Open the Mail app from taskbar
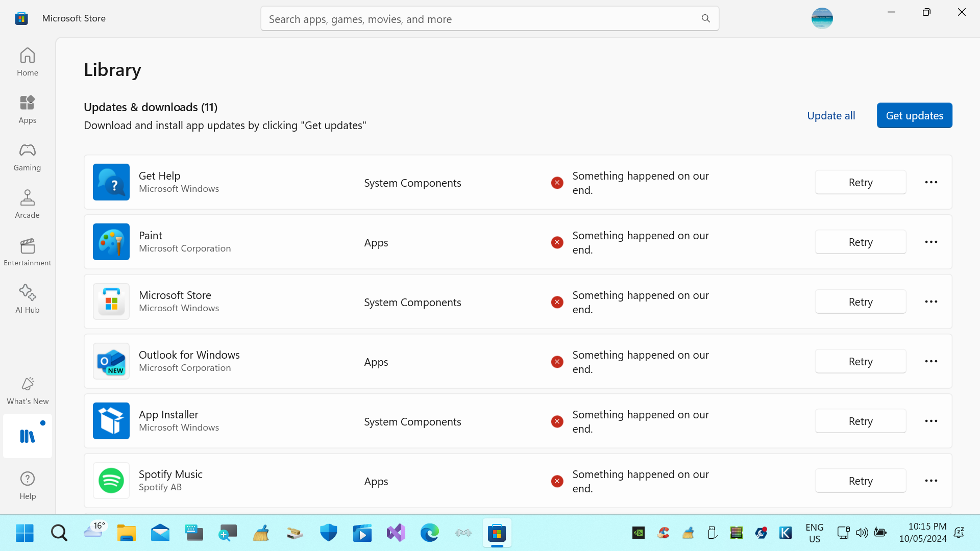980x551 pixels. point(160,533)
